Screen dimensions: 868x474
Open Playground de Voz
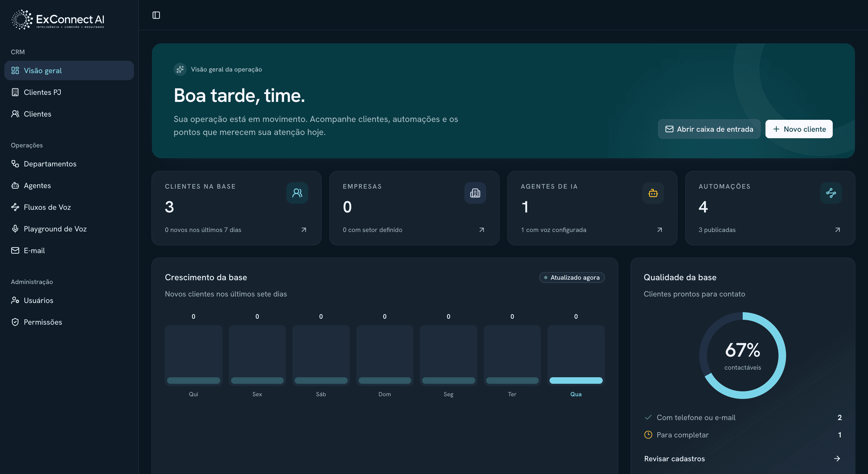coord(69,229)
